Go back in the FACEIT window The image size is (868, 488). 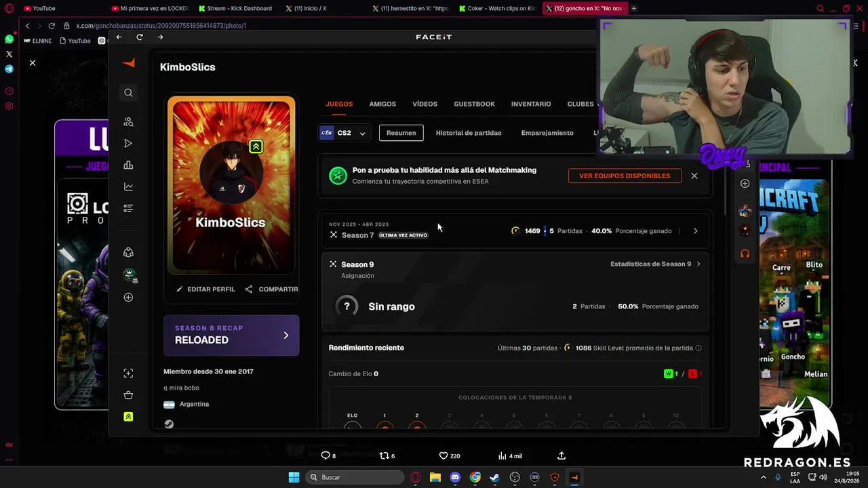click(x=119, y=37)
